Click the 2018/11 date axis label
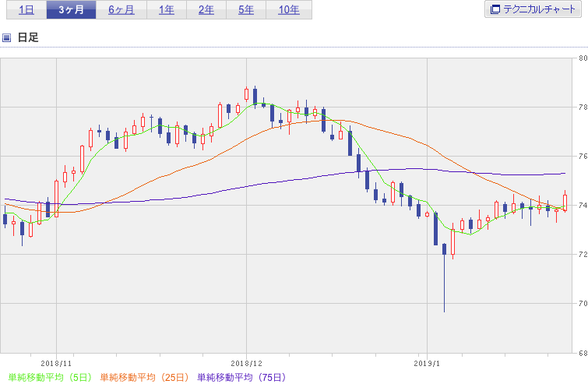Image resolution: width=588 pixels, height=384 pixels. pos(56,364)
